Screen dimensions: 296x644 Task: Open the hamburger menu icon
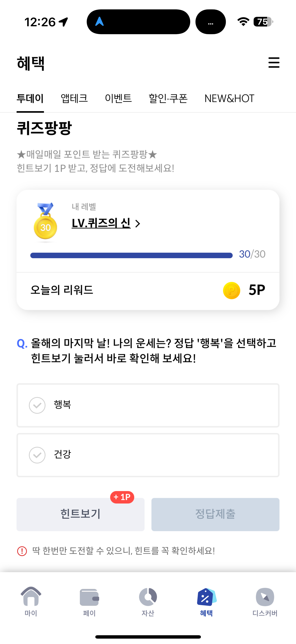274,62
